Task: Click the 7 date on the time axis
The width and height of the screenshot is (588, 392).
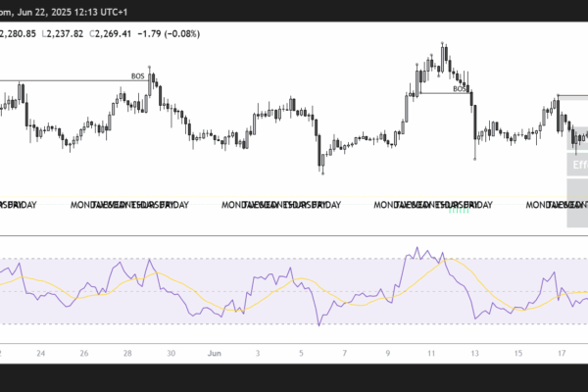Action: tap(345, 354)
